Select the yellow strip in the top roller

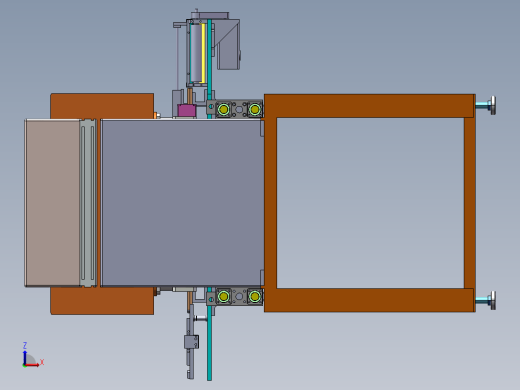click(203, 53)
